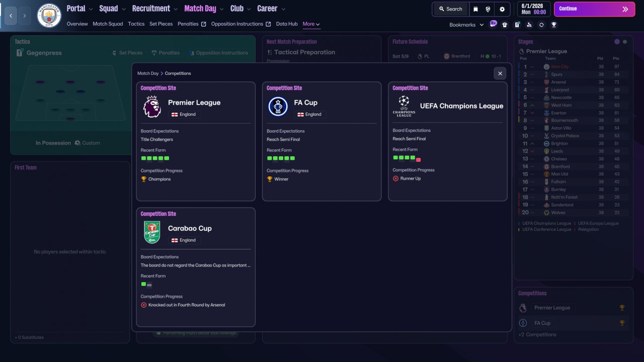Open the settings gear icon
This screenshot has width=644, height=362.
coord(502,9)
